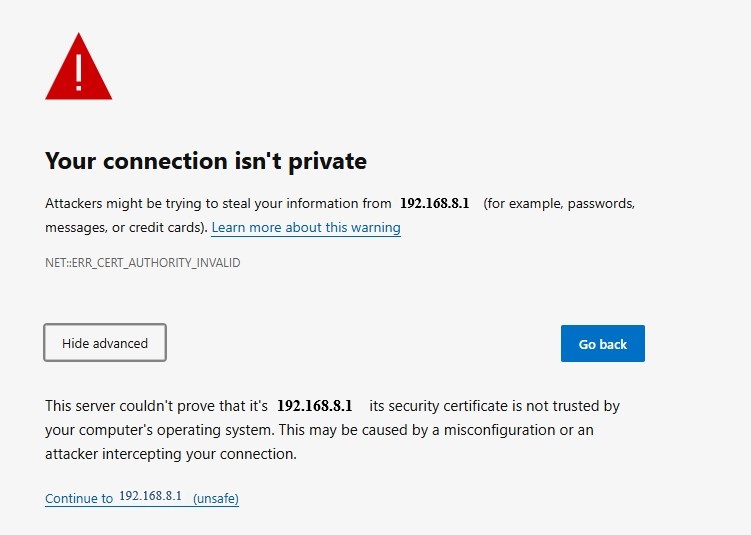Click the 'attacker intercepting your connection' line

pos(171,454)
